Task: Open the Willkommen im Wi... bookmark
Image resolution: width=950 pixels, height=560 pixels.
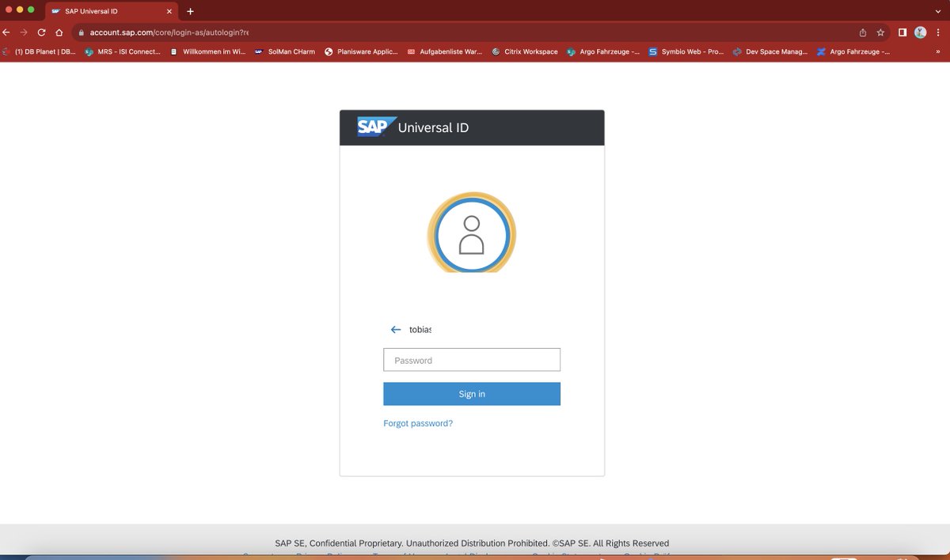Action: pos(209,51)
